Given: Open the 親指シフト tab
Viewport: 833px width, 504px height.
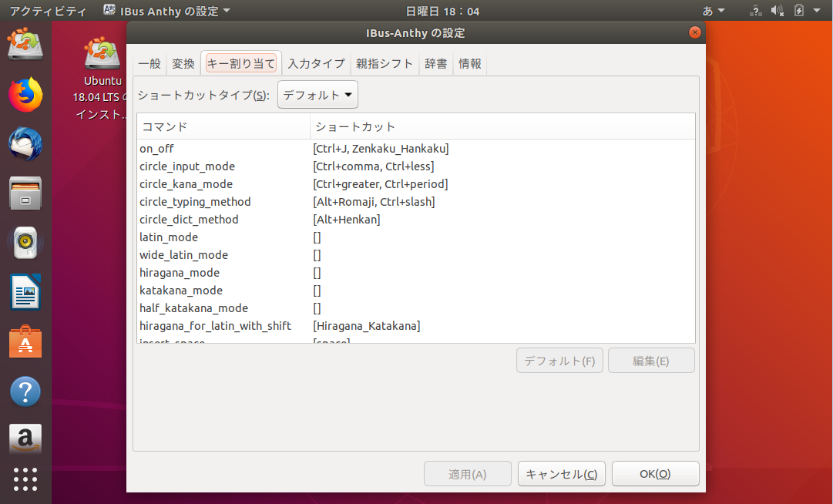Looking at the screenshot, I should pyautogui.click(x=385, y=64).
